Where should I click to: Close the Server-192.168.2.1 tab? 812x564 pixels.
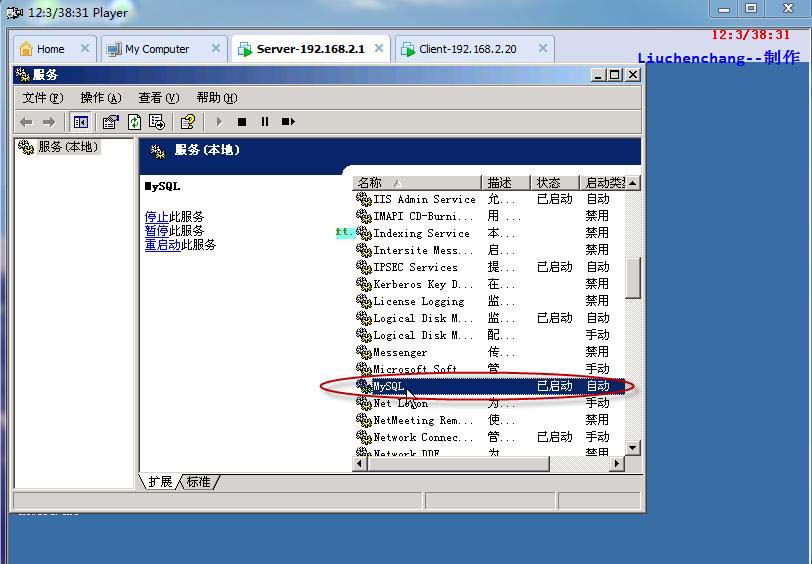tap(379, 48)
